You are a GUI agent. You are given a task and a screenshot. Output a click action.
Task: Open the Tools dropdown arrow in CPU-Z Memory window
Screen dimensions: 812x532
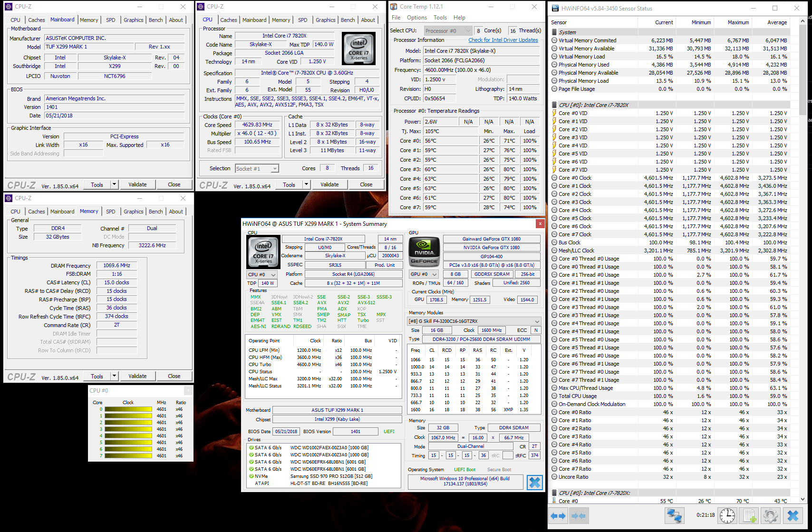pyautogui.click(x=114, y=376)
